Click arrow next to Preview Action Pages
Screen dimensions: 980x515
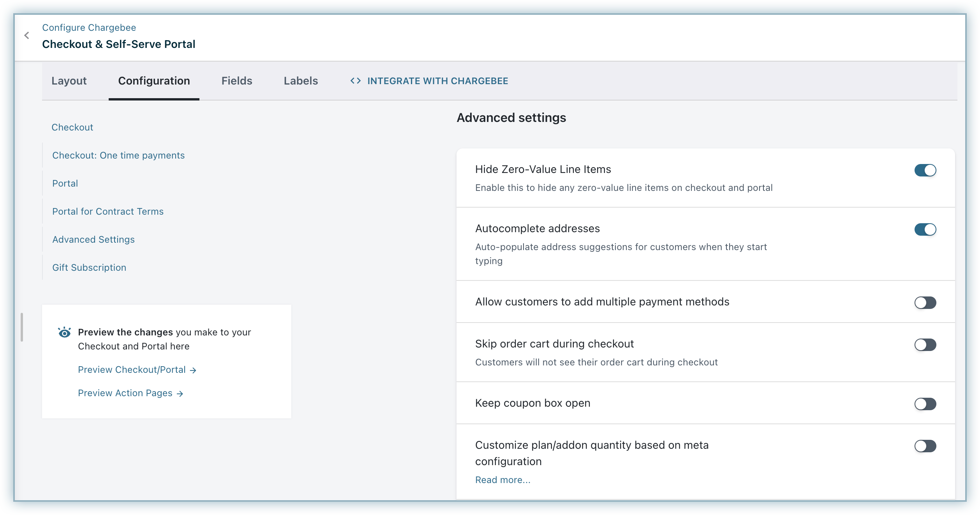click(180, 394)
